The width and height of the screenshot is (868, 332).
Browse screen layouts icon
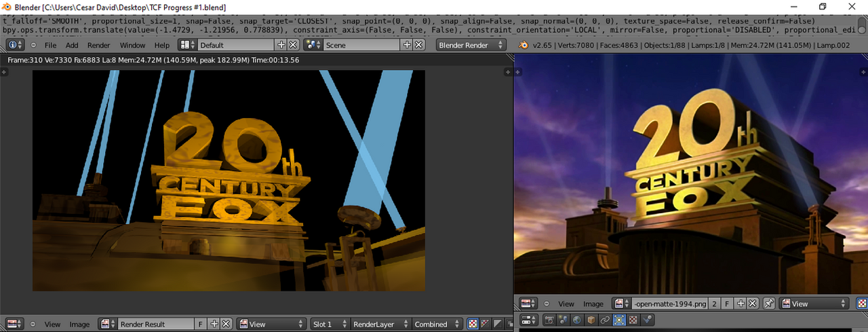pyautogui.click(x=187, y=45)
